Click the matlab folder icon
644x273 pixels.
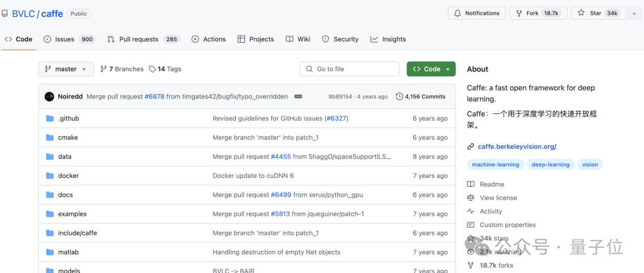pos(50,252)
